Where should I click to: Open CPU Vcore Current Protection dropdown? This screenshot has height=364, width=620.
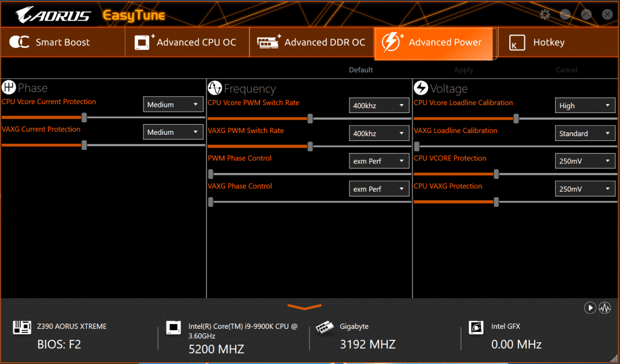[173, 105]
